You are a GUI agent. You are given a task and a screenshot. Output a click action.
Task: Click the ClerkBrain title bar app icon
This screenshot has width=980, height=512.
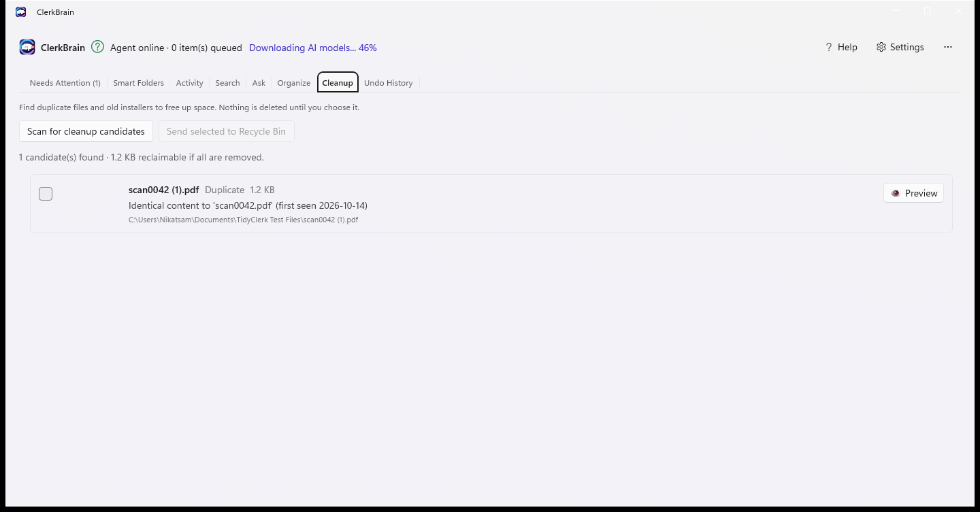click(x=21, y=12)
